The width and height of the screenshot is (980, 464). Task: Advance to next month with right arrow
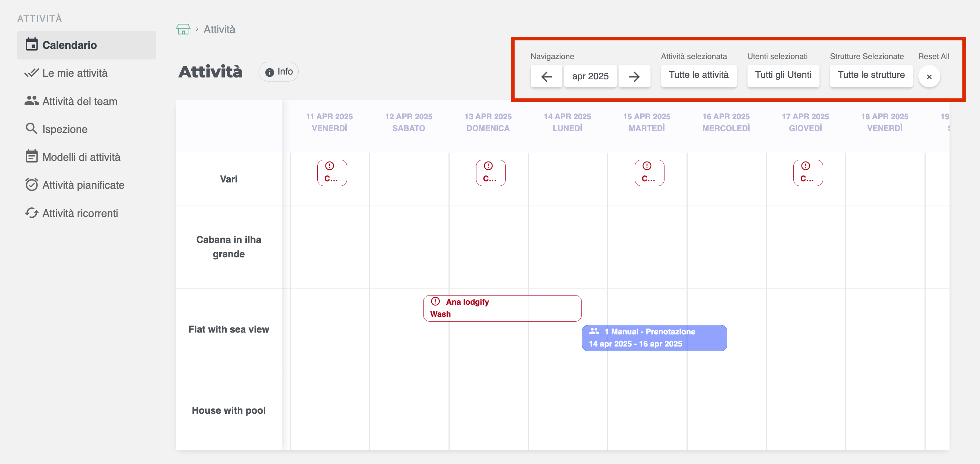pyautogui.click(x=634, y=76)
